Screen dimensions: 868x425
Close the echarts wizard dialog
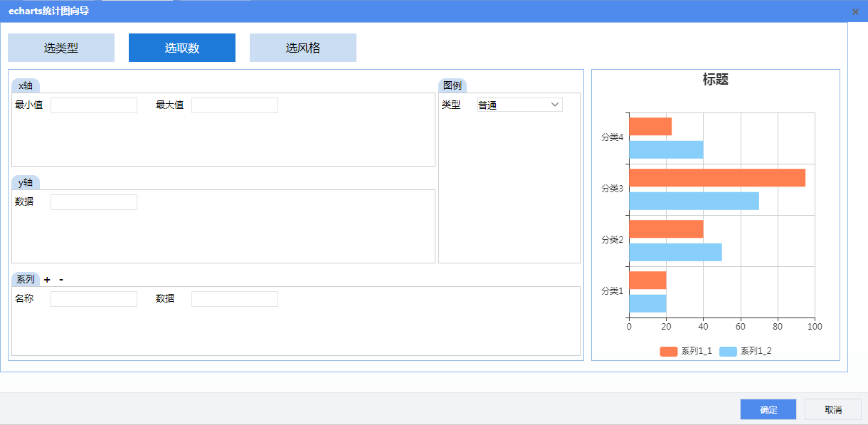[x=854, y=11]
